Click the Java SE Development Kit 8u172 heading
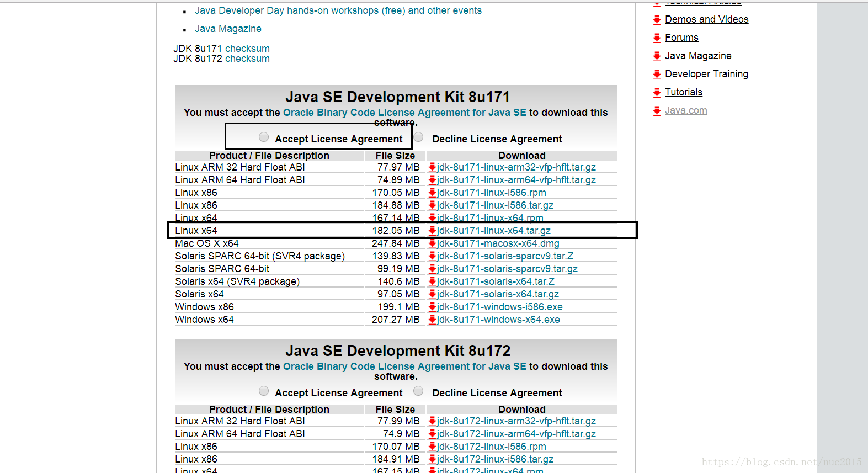The width and height of the screenshot is (868, 473). click(398, 351)
